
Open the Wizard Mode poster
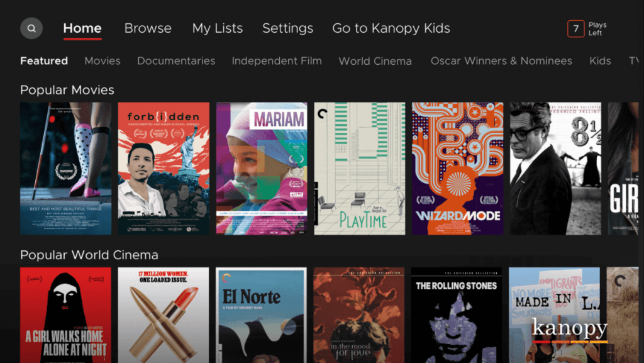point(458,169)
